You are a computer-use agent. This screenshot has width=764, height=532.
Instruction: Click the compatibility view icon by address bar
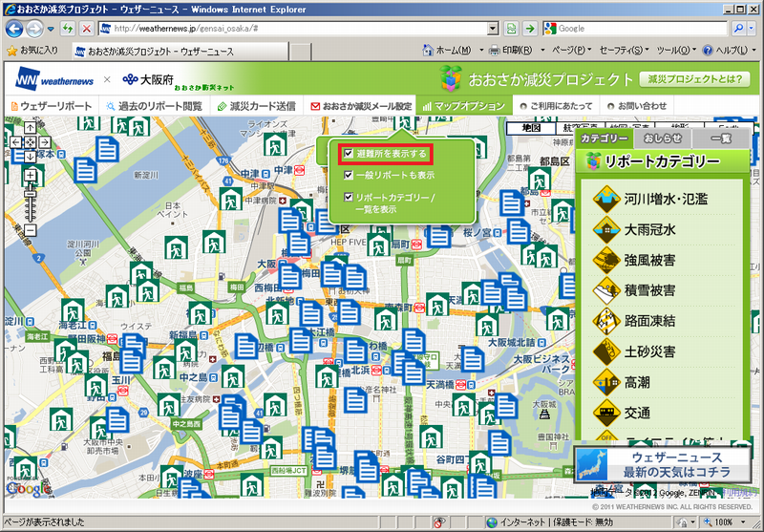point(511,29)
